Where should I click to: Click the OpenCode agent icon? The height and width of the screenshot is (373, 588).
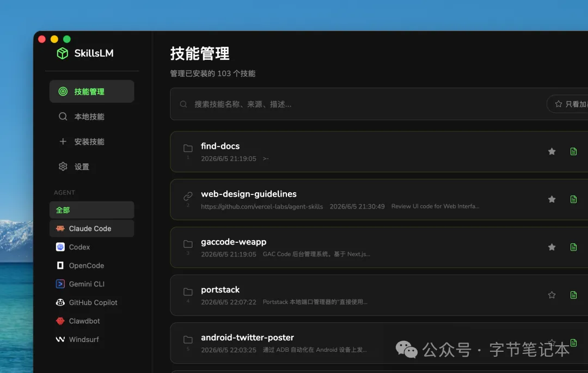click(60, 265)
